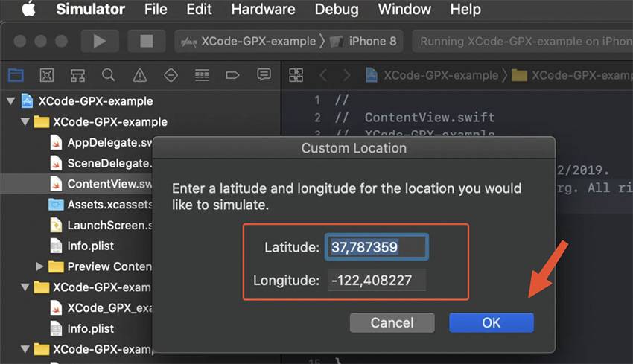Show the Breakpoint navigator icon
Viewport: 633px width, 364px height.
click(232, 75)
